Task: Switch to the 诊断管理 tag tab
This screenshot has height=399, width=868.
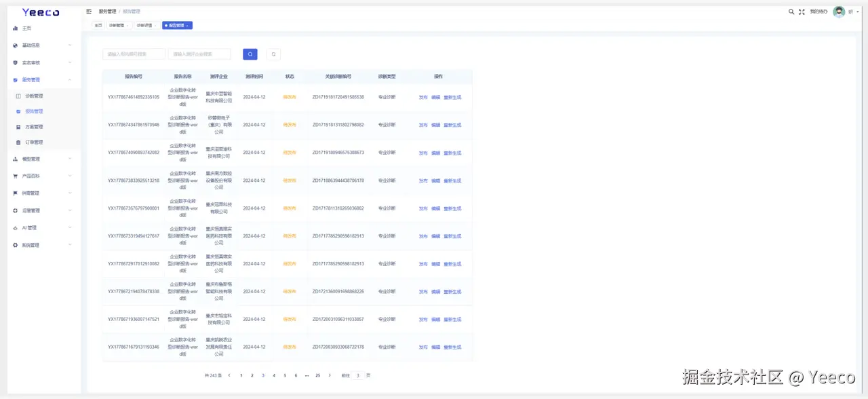Action: tap(119, 25)
